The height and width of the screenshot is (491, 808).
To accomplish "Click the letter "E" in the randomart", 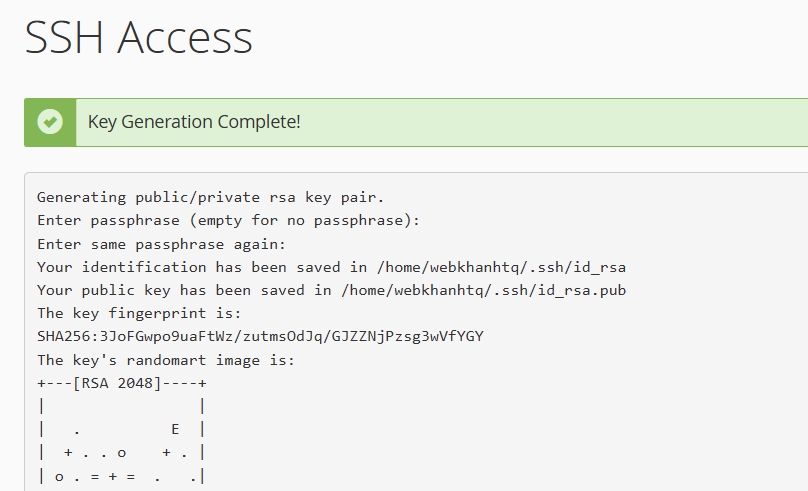I will coord(175,429).
